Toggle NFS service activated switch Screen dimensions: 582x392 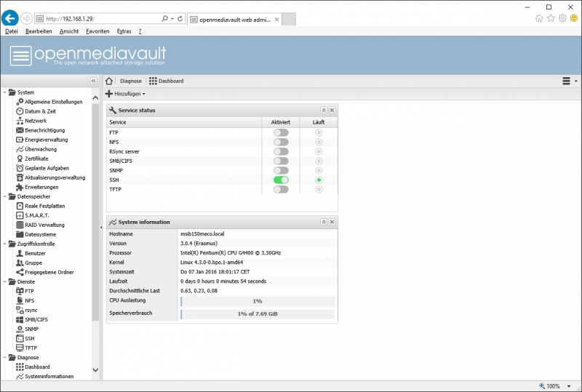pos(281,142)
